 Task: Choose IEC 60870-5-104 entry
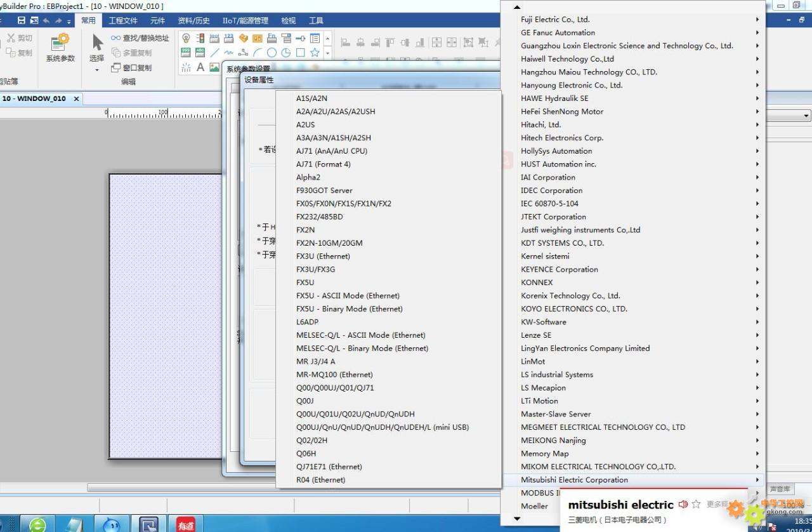pyautogui.click(x=633, y=204)
